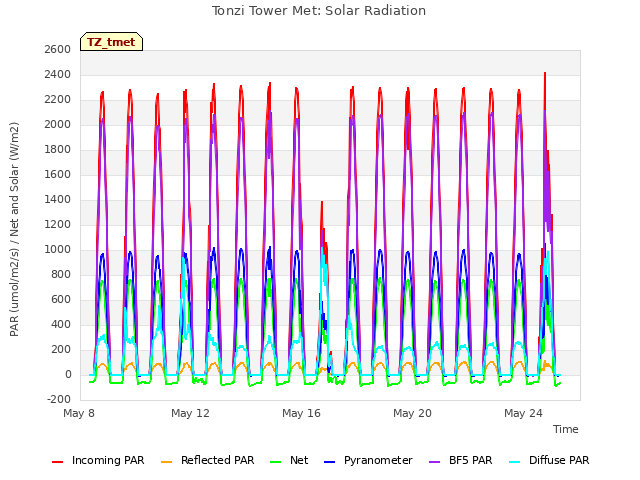Click the May 12 x-axis label
The height and width of the screenshot is (480, 640).
coord(190,413)
